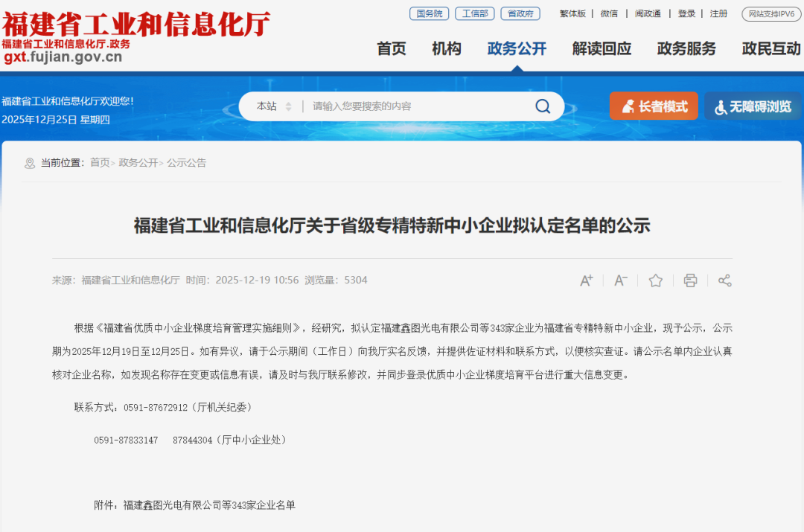Open the 解读回应 navigation menu

click(602, 48)
